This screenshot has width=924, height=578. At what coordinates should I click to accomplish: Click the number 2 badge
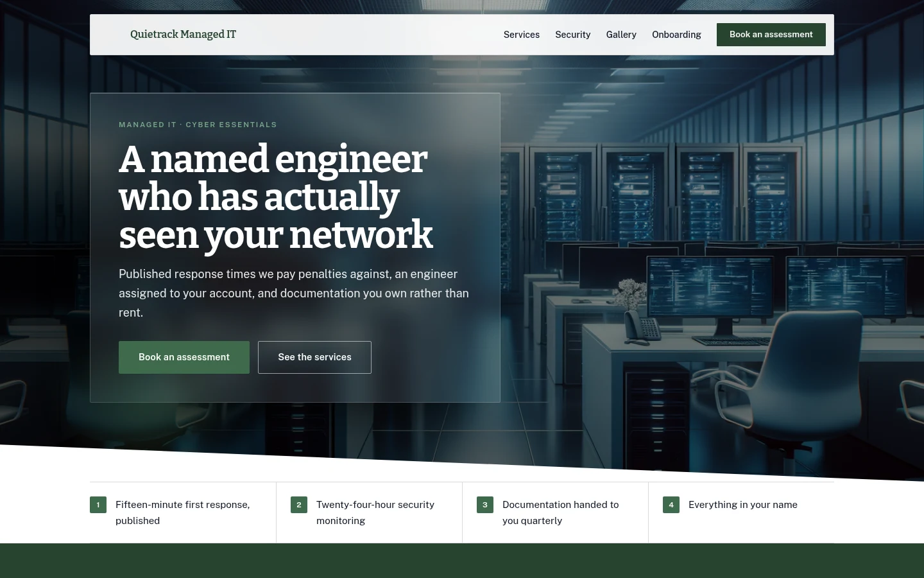click(299, 505)
